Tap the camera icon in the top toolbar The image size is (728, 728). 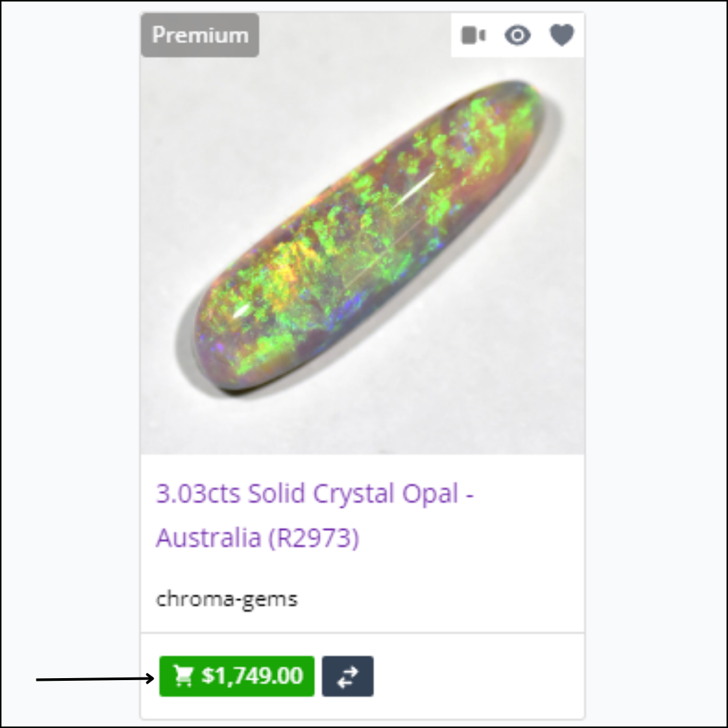[x=473, y=36]
